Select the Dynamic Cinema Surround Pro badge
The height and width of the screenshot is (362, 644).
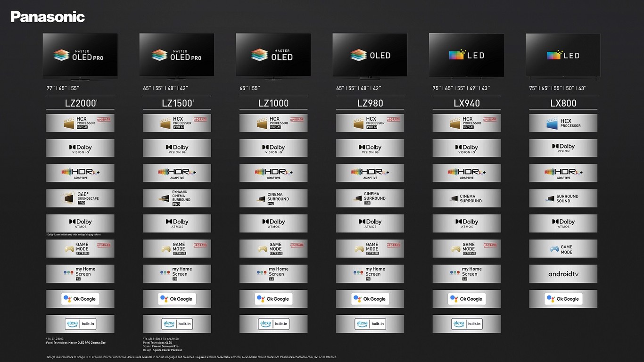(177, 198)
